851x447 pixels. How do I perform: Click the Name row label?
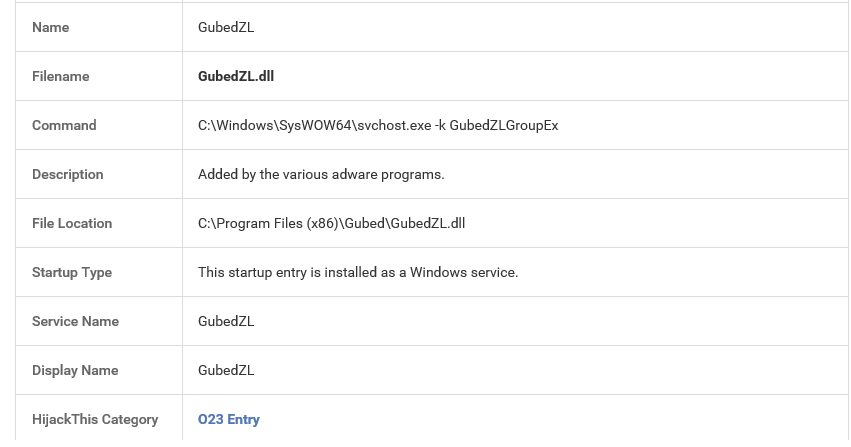50,27
